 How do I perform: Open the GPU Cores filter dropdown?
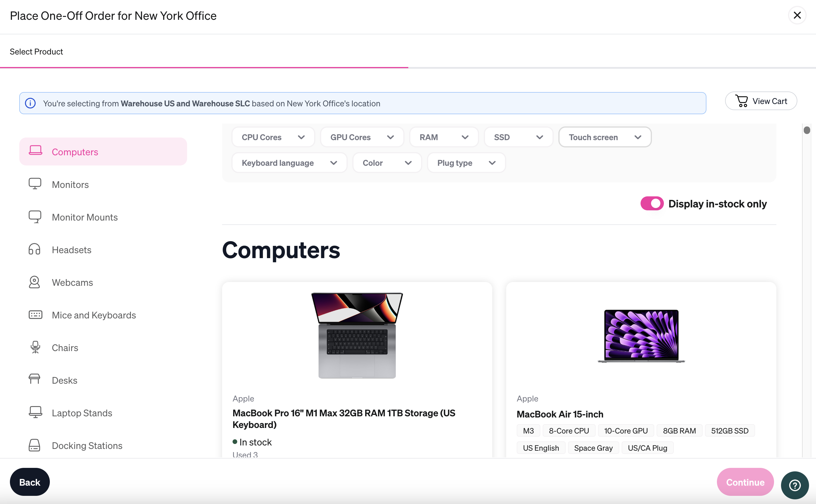coord(362,137)
